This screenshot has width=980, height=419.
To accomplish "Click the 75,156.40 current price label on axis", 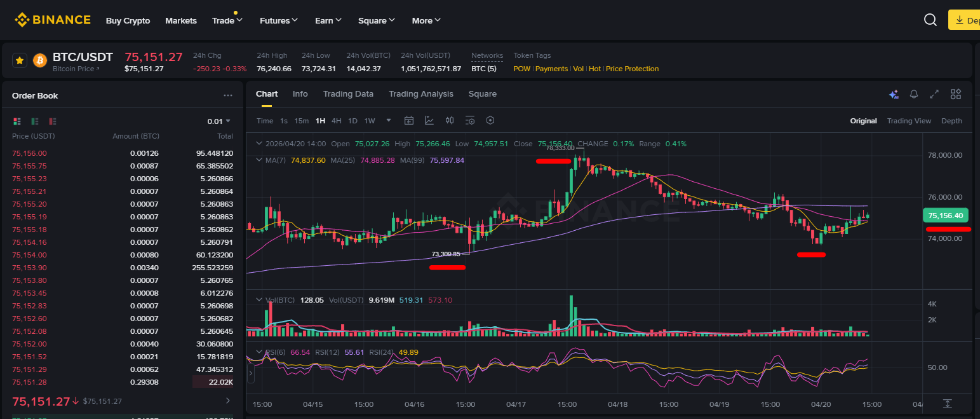I will point(946,216).
